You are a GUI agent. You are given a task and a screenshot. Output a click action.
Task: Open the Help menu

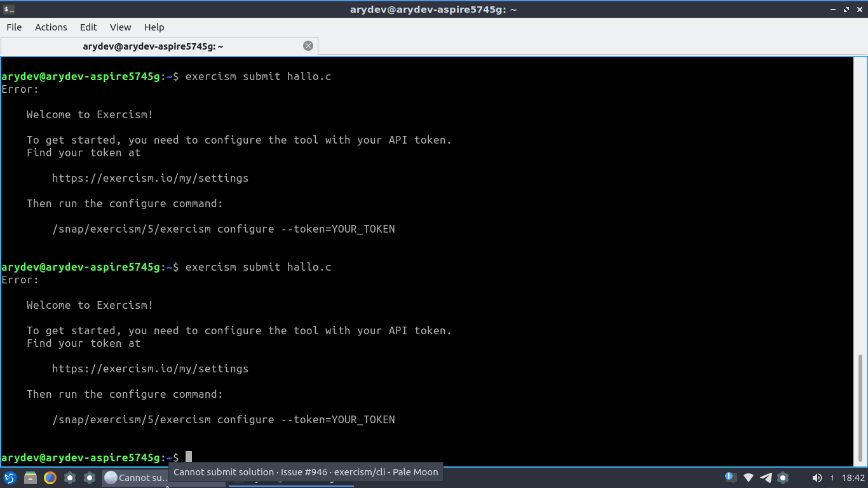tap(154, 27)
